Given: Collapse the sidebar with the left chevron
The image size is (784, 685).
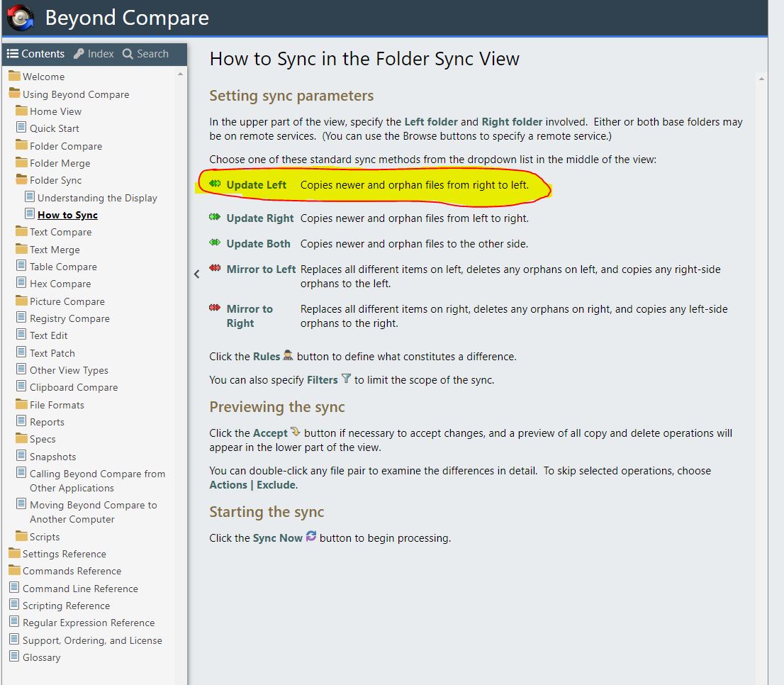Looking at the screenshot, I should [x=196, y=274].
